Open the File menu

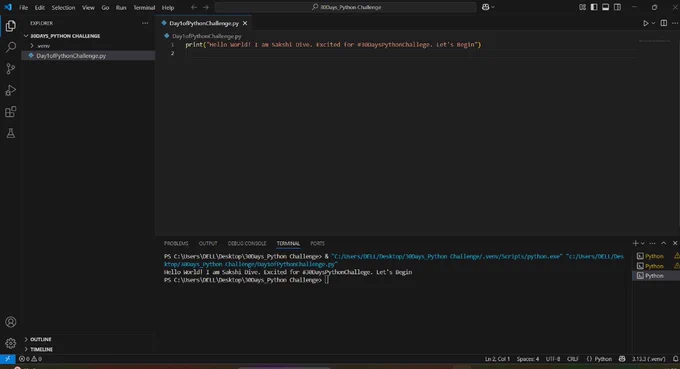pos(23,7)
